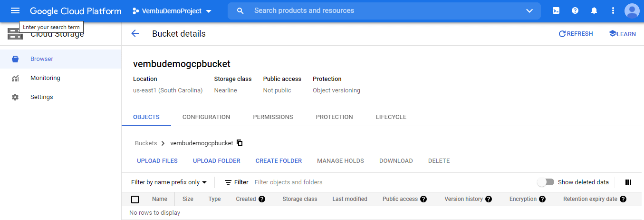
Task: Click the user account avatar
Action: coord(632,10)
